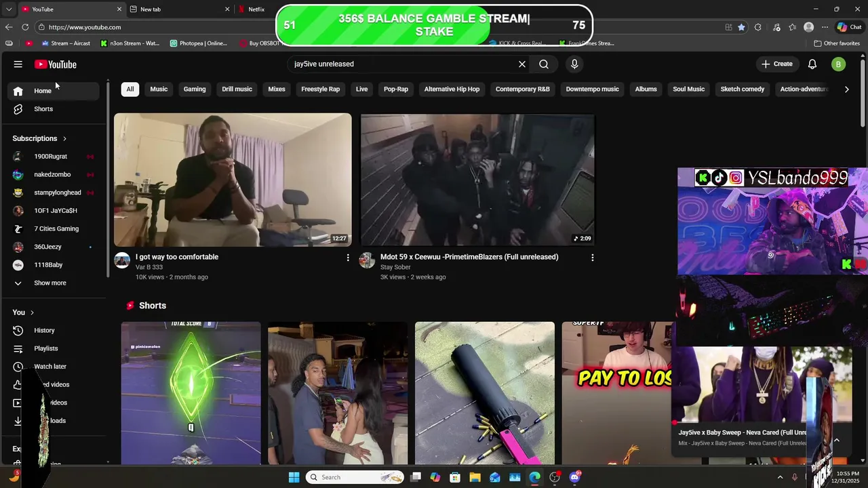Open the browser profile icon
The image size is (868, 488).
pos(808,27)
